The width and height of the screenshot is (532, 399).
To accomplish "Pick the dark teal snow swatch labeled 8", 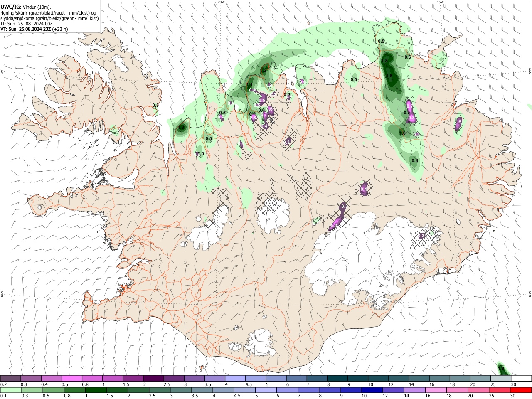I will [x=337, y=379].
